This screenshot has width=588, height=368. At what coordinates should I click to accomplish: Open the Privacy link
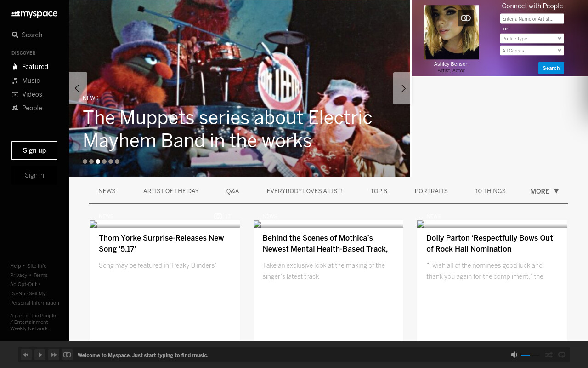click(19, 275)
